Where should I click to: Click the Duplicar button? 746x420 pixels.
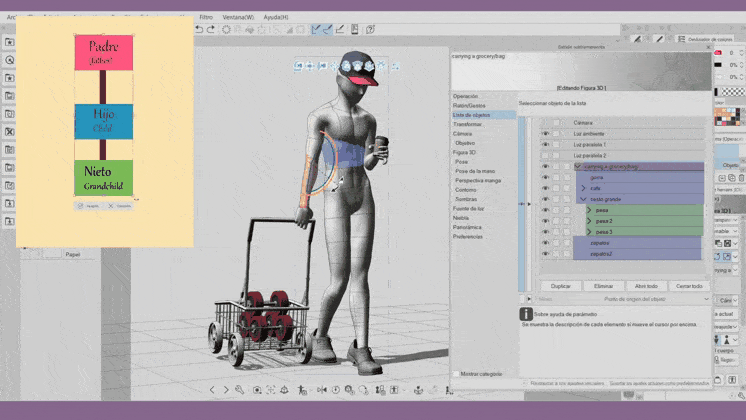click(x=560, y=285)
